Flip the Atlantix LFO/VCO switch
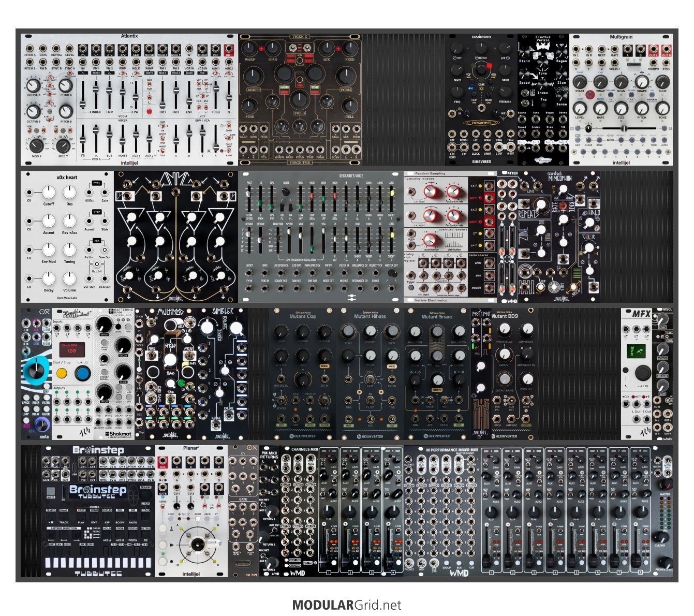Image resolution: width=694 pixels, height=616 pixels. [50, 102]
